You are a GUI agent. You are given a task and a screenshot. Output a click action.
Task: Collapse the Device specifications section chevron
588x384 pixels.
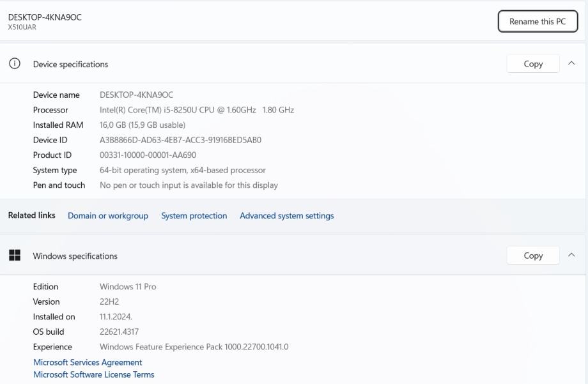point(571,64)
